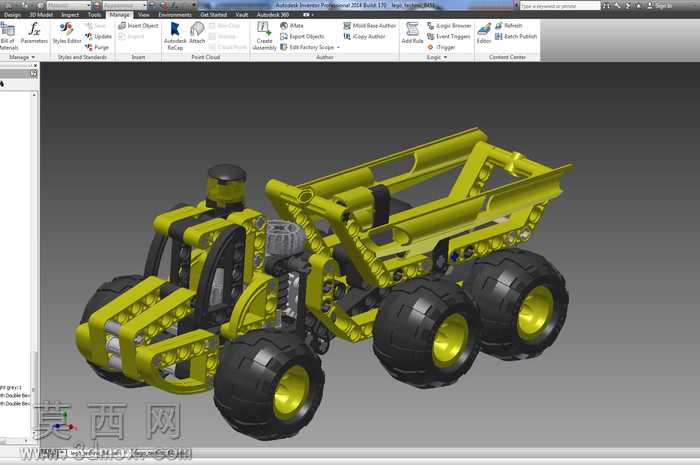Image resolution: width=700 pixels, height=465 pixels.
Task: Close the browser panel with X
Action: (36, 66)
